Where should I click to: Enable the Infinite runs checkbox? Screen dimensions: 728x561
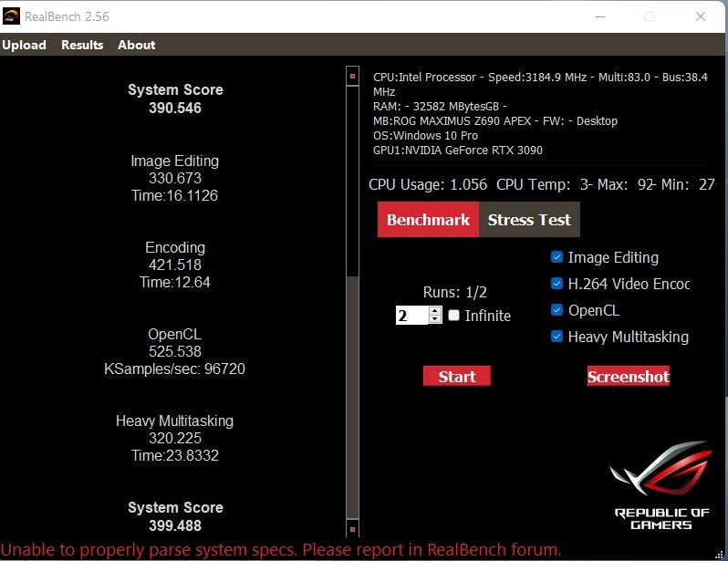454,316
